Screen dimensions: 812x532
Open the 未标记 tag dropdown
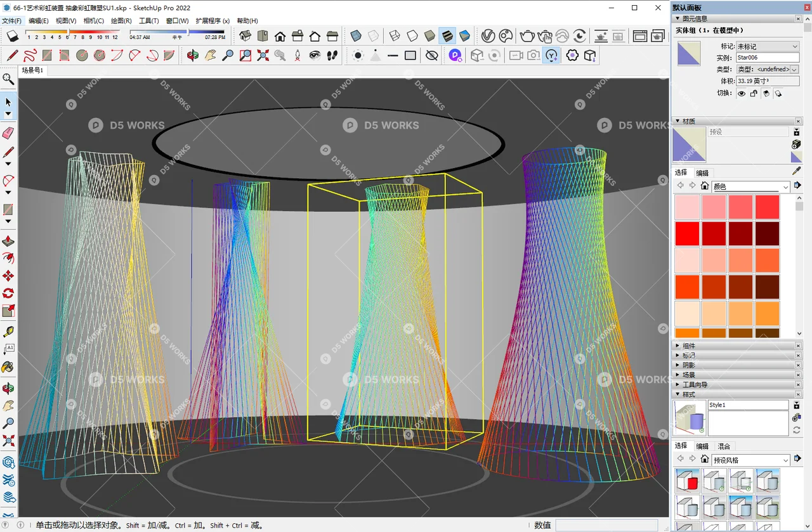[x=794, y=46]
